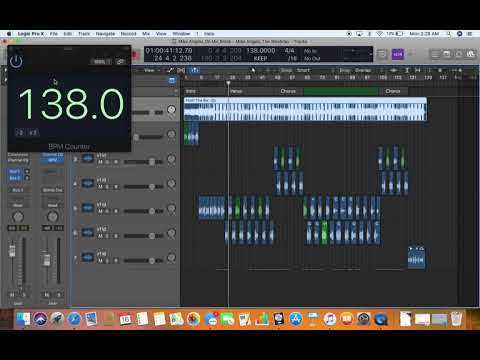The height and width of the screenshot is (360, 480).
Task: Select the long audio region on track 1
Action: (x=305, y=109)
